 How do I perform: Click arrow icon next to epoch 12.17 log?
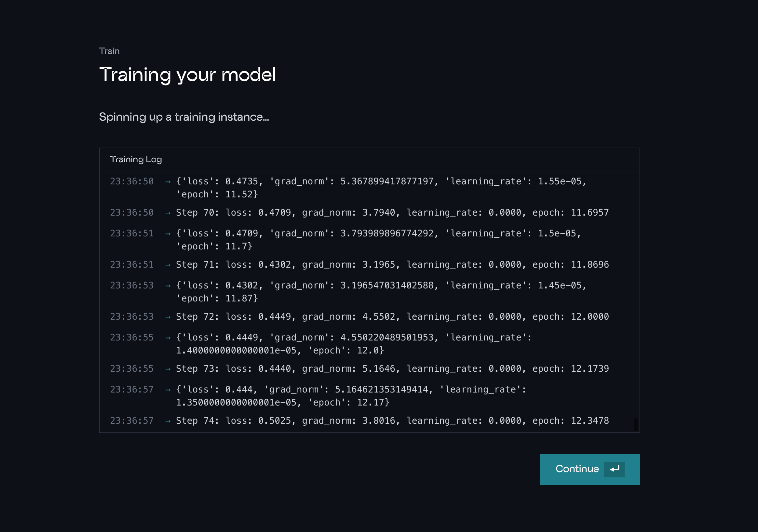[x=168, y=390]
